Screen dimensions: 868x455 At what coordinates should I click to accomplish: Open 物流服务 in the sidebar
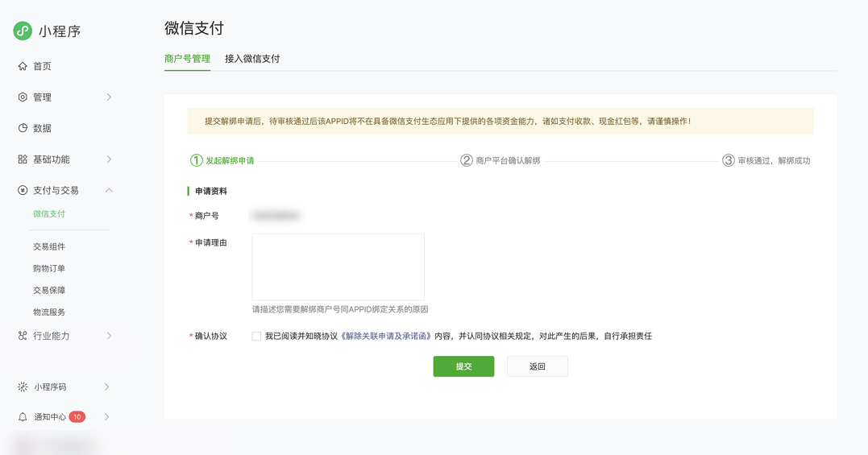click(48, 312)
